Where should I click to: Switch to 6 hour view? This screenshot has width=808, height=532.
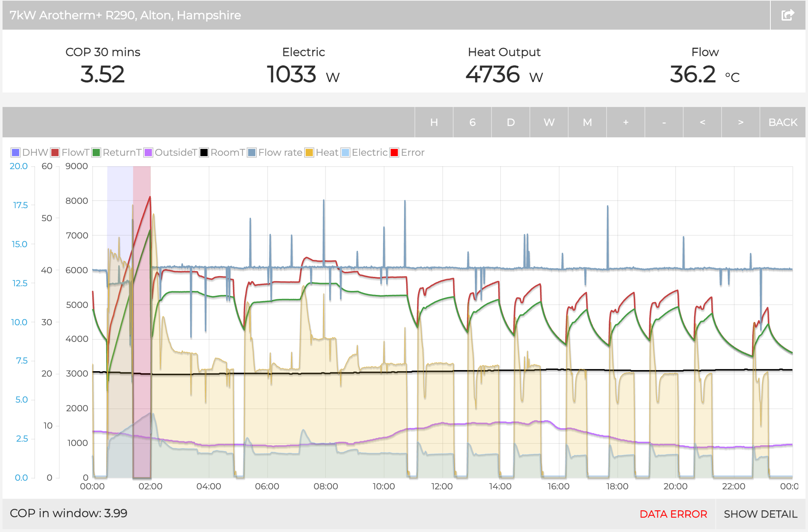pyautogui.click(x=472, y=123)
